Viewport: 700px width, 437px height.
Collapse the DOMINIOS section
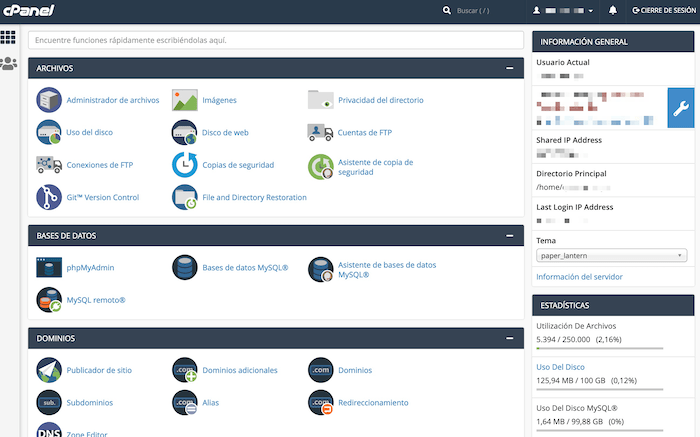pos(509,338)
